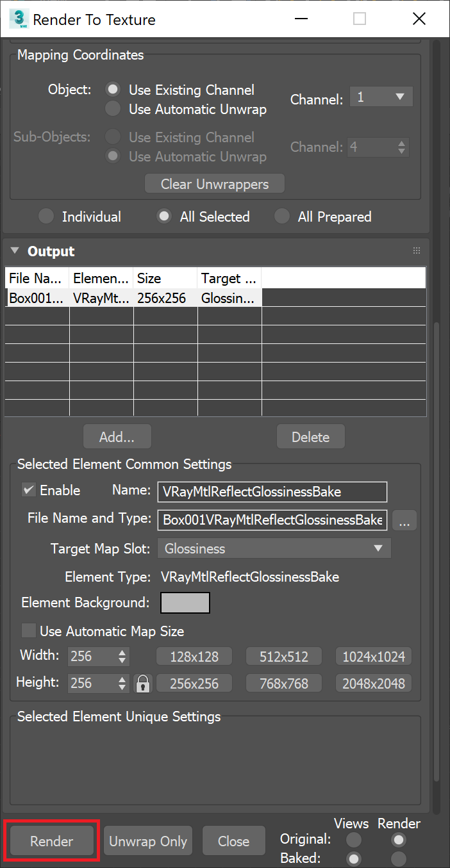Select Baked Views radio button
This screenshot has width=450, height=868.
click(x=354, y=858)
